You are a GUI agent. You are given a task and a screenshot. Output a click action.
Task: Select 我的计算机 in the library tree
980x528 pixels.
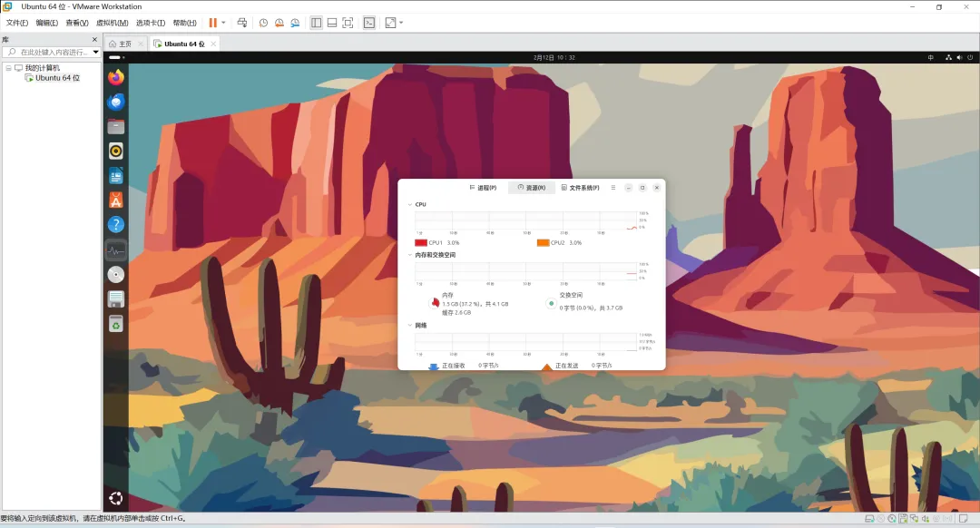pos(42,67)
